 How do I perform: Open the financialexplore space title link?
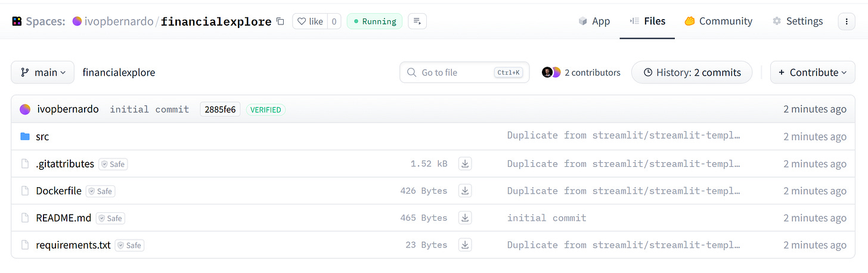[216, 21]
